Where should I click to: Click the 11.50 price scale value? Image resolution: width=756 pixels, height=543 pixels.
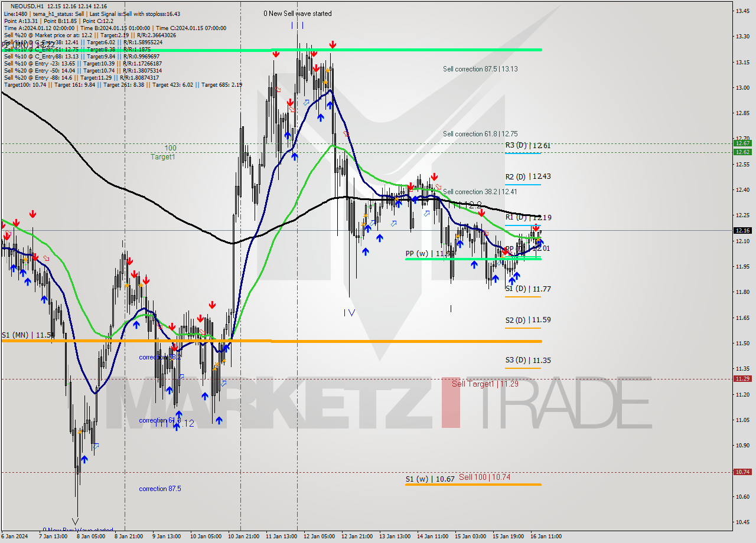click(x=742, y=343)
